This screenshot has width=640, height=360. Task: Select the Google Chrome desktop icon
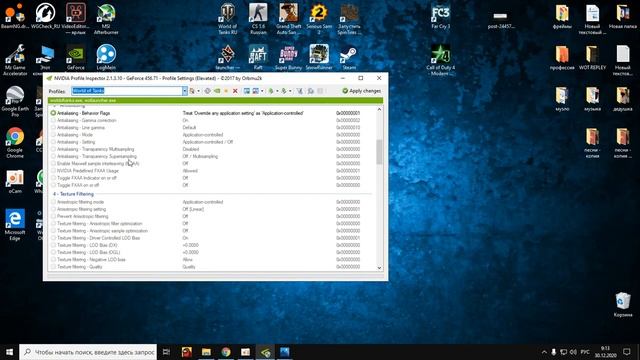[x=15, y=143]
